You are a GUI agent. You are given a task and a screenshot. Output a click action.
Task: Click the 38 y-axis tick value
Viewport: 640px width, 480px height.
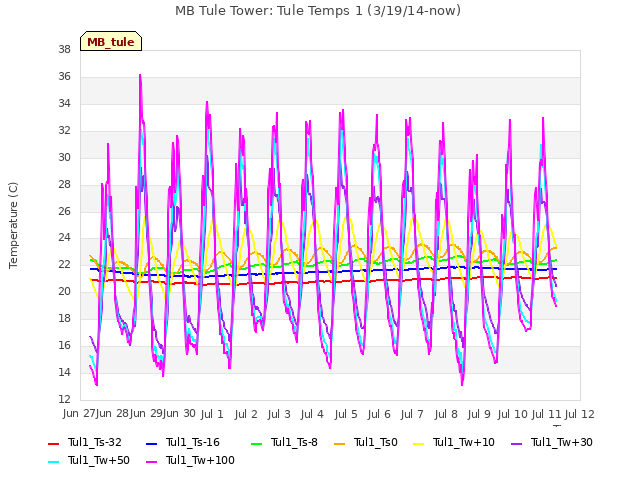pyautogui.click(x=64, y=50)
